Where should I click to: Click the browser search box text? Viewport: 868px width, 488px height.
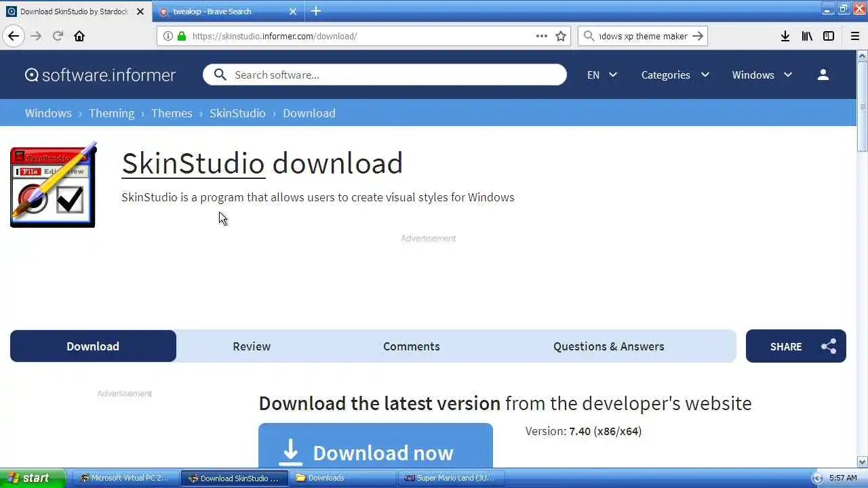click(643, 36)
